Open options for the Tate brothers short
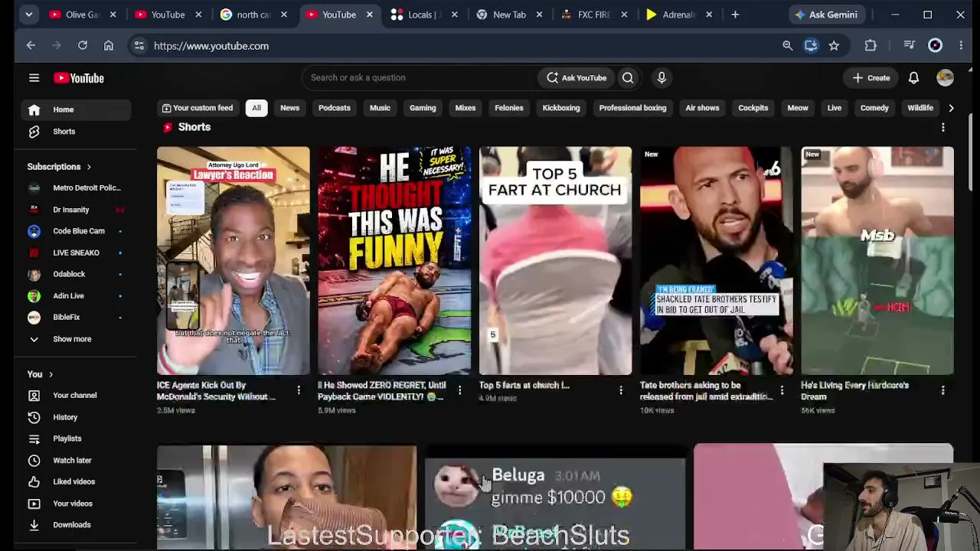The width and height of the screenshot is (980, 551). (x=782, y=390)
